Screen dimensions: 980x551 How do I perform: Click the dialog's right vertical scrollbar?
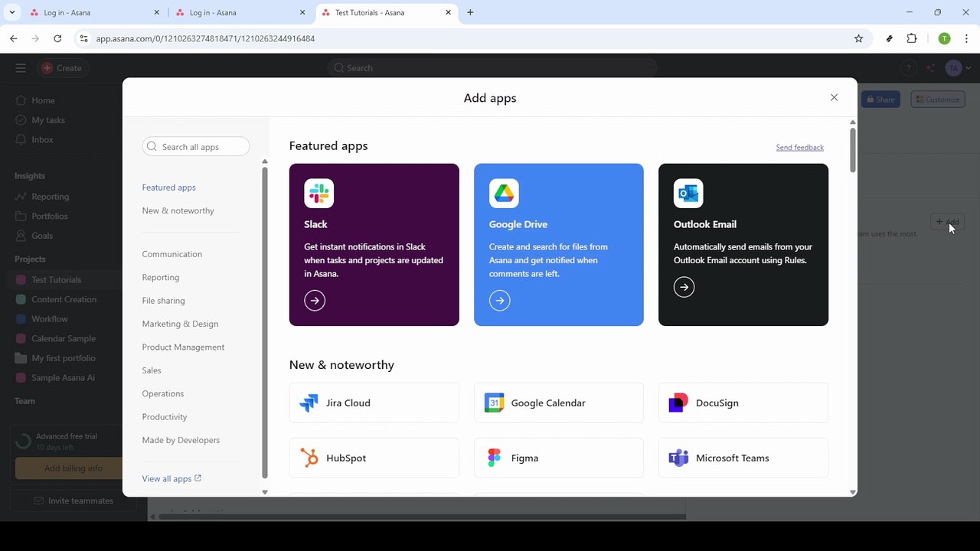tap(853, 150)
